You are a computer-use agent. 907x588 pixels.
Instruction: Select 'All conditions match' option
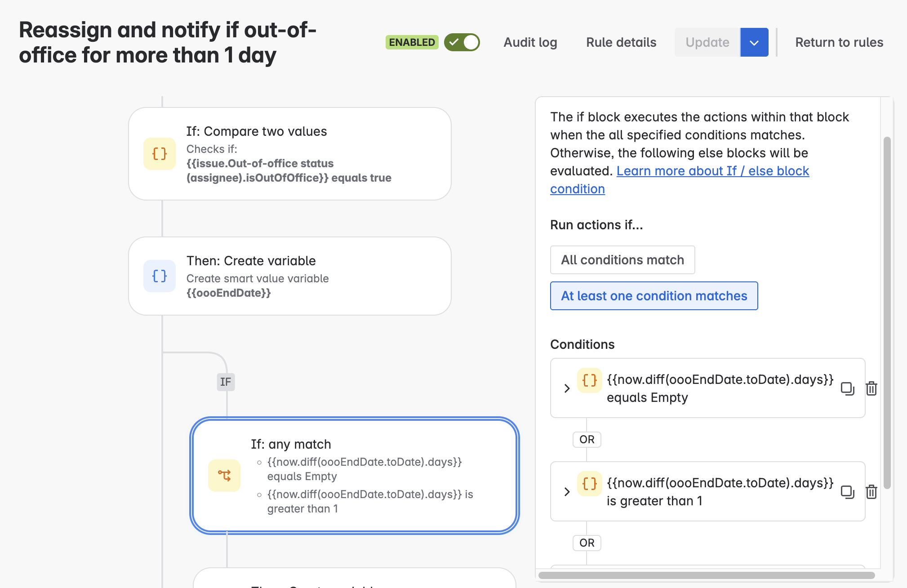[622, 260]
